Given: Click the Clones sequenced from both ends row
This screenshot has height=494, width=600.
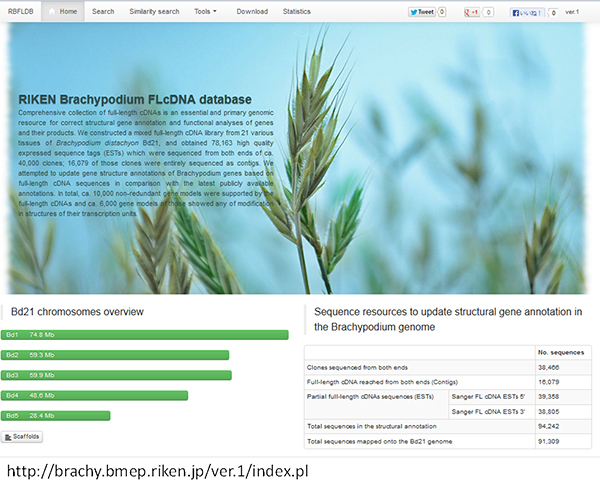Looking at the screenshot, I should (448, 367).
